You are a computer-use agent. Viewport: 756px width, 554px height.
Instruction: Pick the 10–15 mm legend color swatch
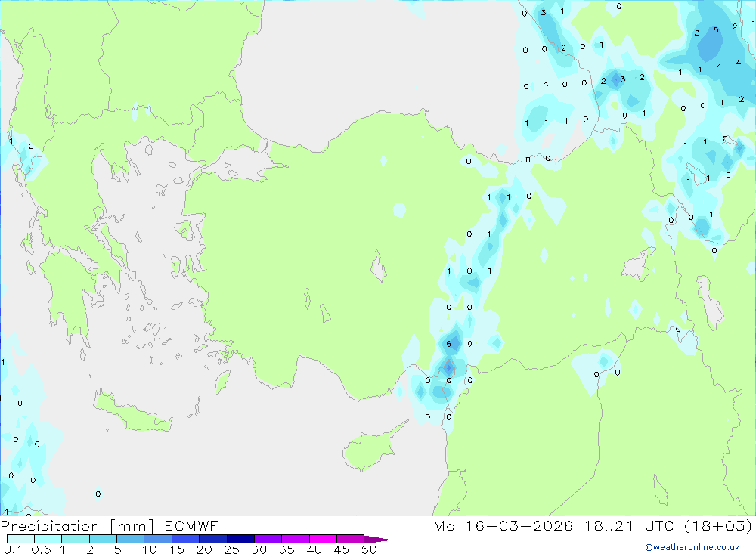click(158, 539)
